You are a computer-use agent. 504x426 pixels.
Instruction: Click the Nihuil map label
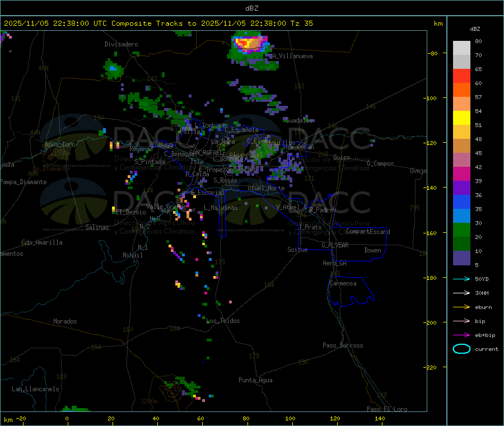point(132,255)
